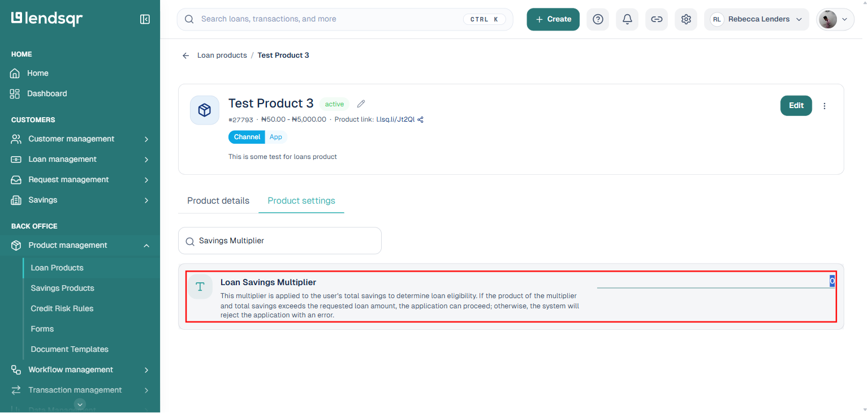Click the Loan Savings Multiplier value field
The height and width of the screenshot is (413, 868).
[716, 281]
